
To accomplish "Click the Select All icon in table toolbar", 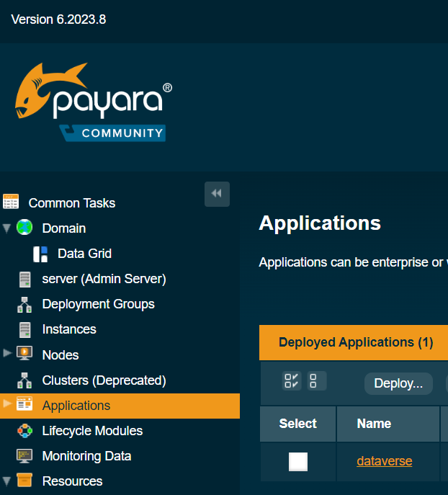I will (292, 381).
